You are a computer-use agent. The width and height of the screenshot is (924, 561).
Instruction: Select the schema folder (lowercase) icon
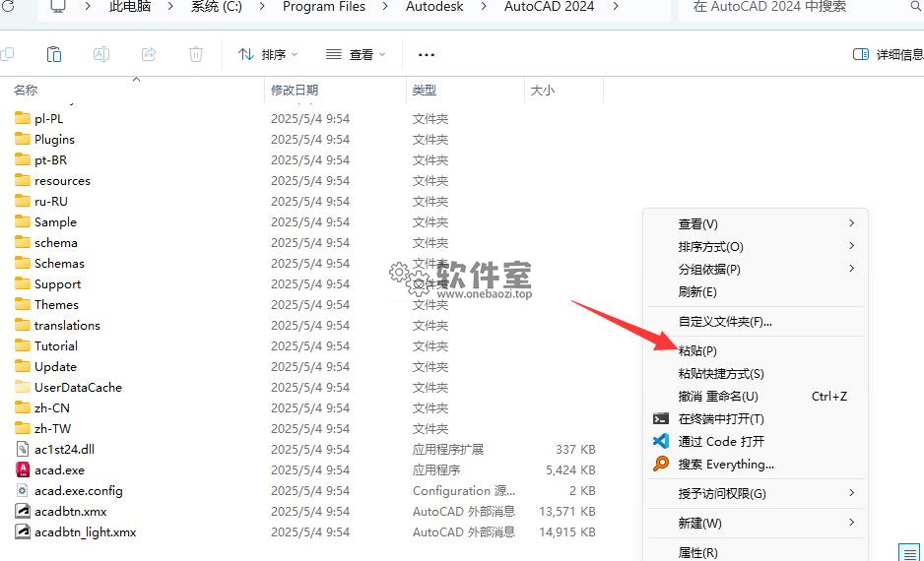click(23, 242)
